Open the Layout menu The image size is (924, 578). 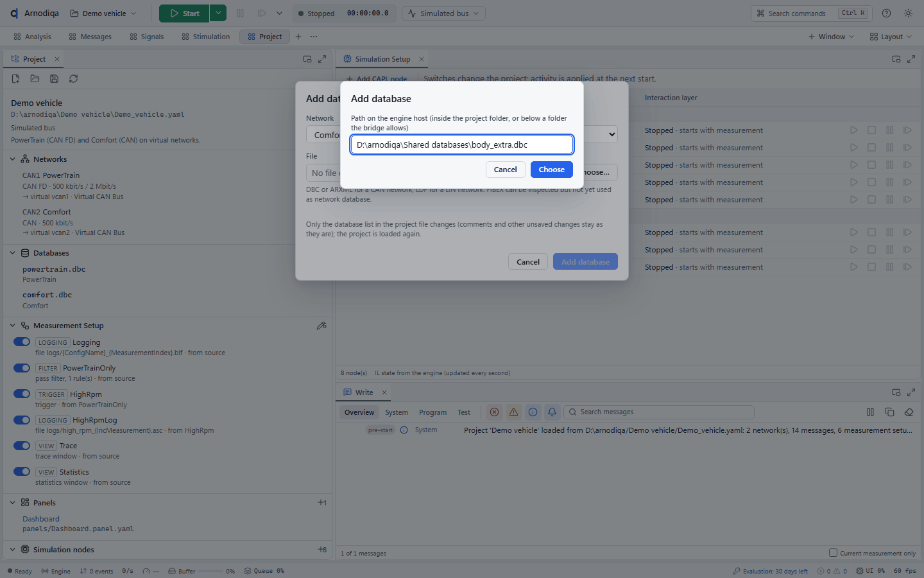(891, 37)
